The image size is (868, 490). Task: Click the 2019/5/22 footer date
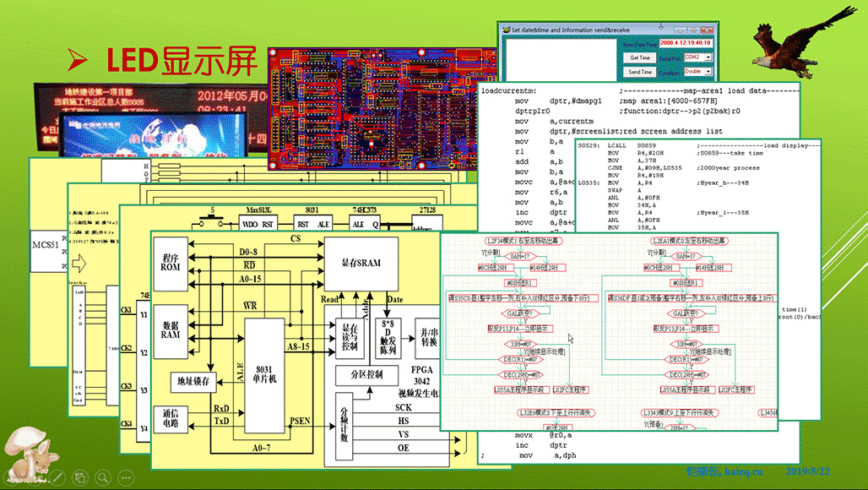[x=808, y=471]
